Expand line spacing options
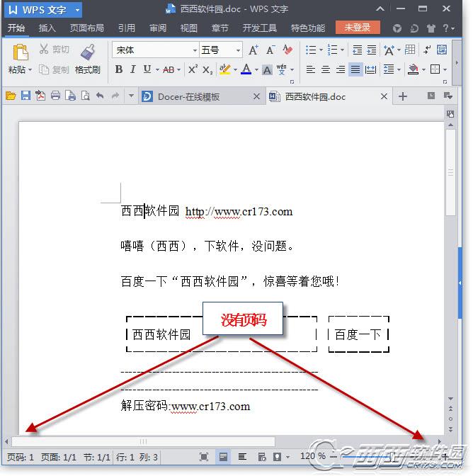 399,70
